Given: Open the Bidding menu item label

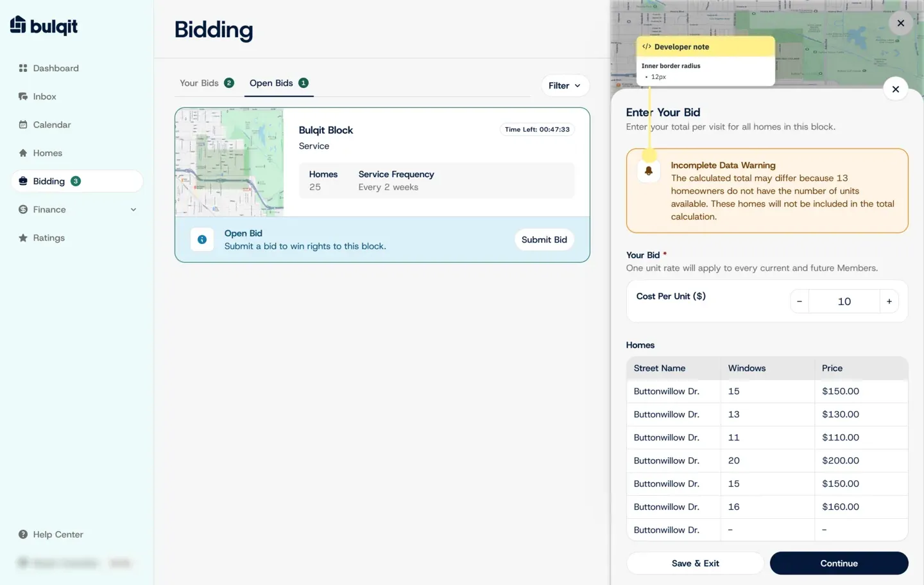Looking at the screenshot, I should click(49, 181).
